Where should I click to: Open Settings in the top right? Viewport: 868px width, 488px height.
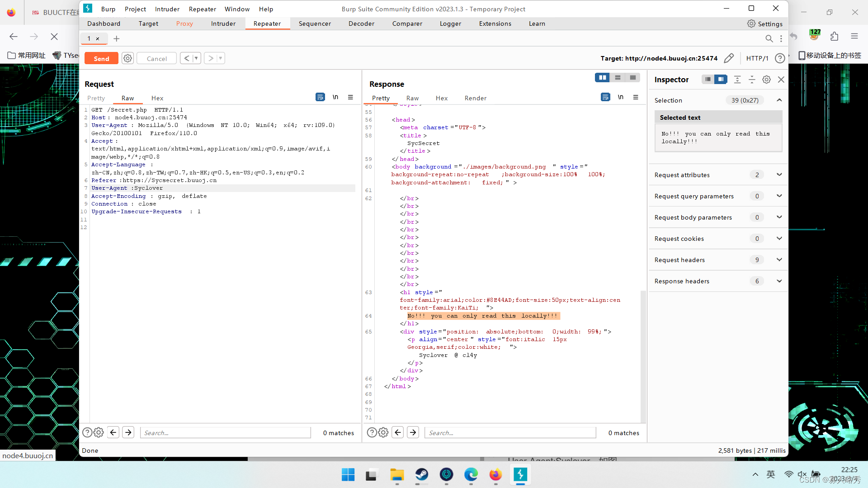[x=765, y=23]
